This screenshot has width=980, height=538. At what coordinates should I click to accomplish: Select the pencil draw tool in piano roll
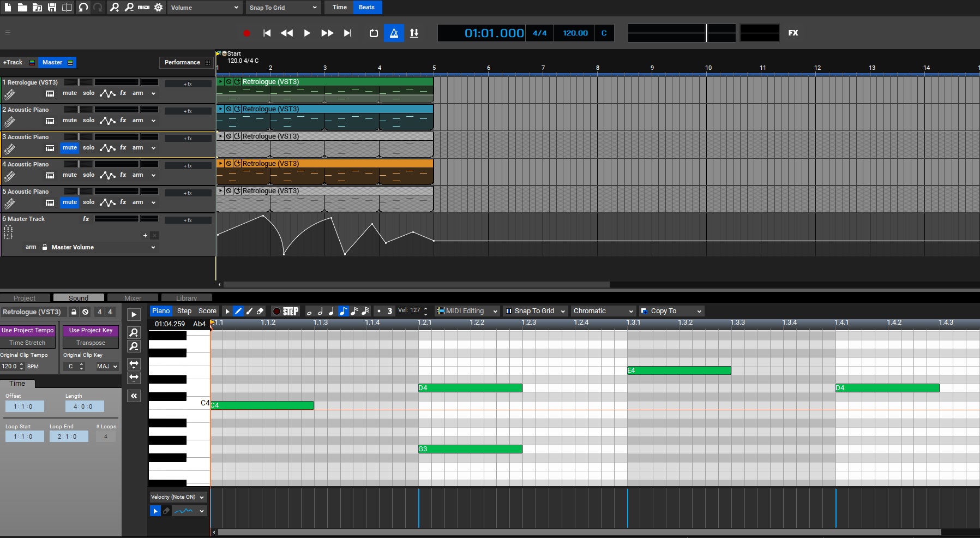pyautogui.click(x=238, y=311)
